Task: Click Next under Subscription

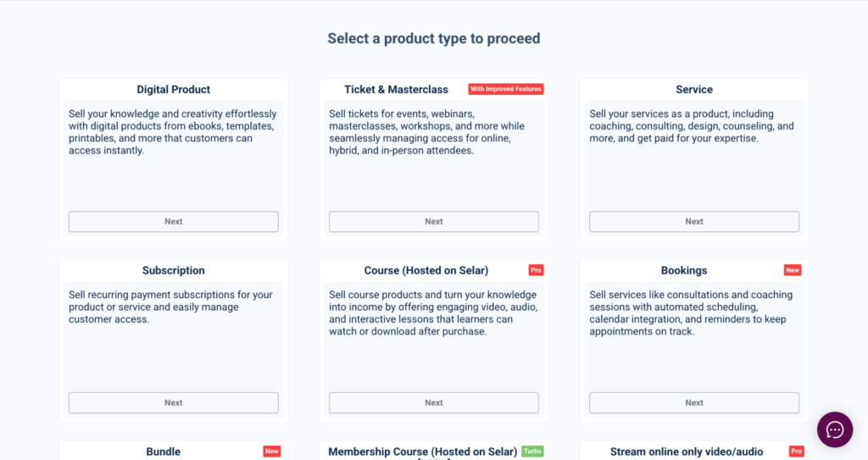Action: tap(173, 402)
